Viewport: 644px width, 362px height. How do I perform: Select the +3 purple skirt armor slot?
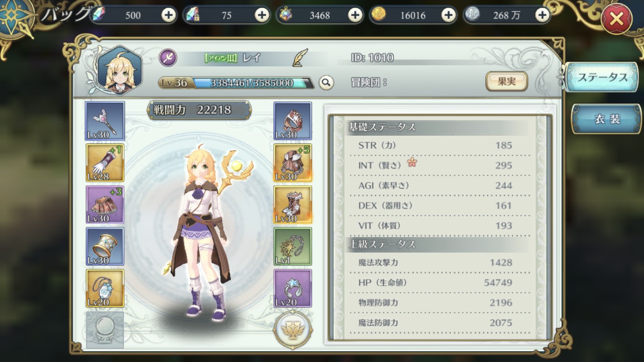105,205
